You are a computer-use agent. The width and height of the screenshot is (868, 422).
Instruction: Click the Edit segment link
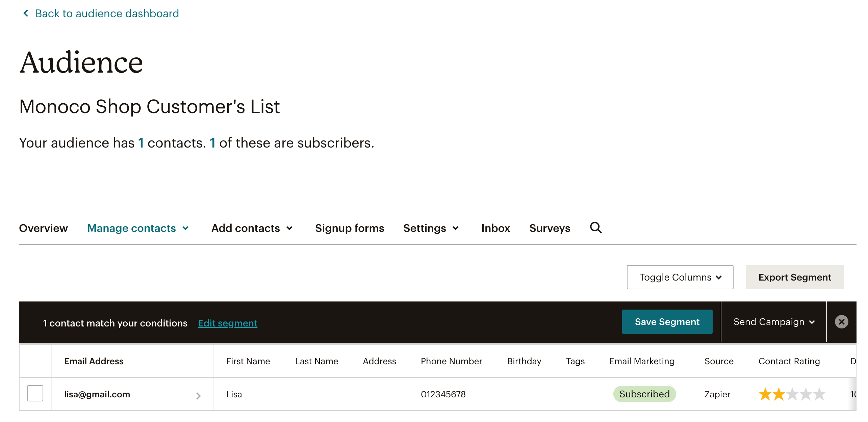(228, 323)
